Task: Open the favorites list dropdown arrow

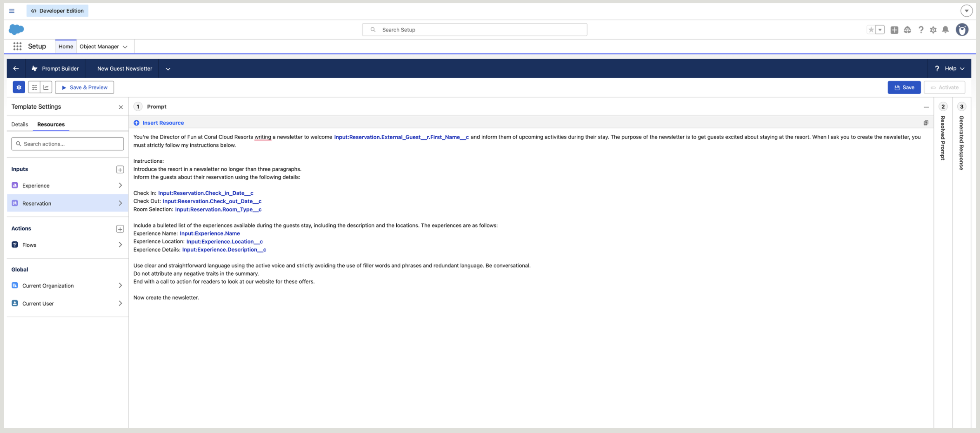Action: 880,30
